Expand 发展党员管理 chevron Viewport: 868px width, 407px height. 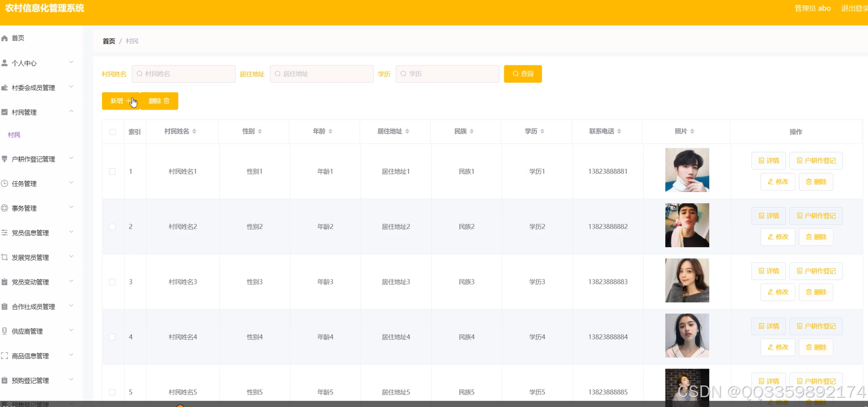[x=71, y=256]
